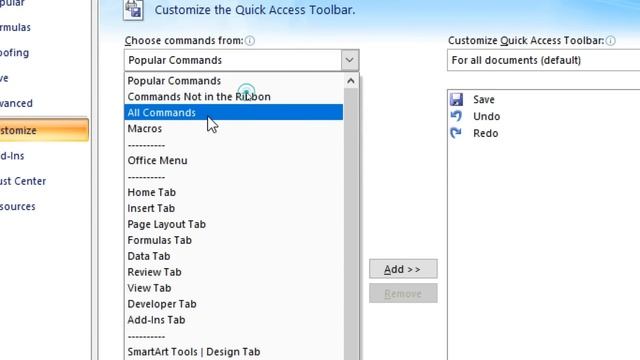
Task: Click info icon beside Customize Quick Access Toolbar
Action: [611, 41]
